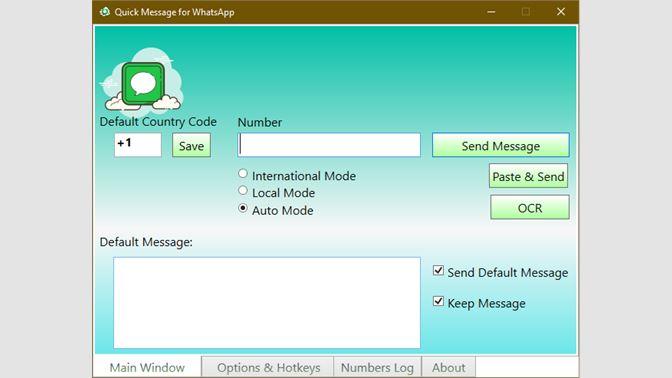The image size is (672, 378).
Task: Open the Numbers Log tab
Action: (378, 367)
